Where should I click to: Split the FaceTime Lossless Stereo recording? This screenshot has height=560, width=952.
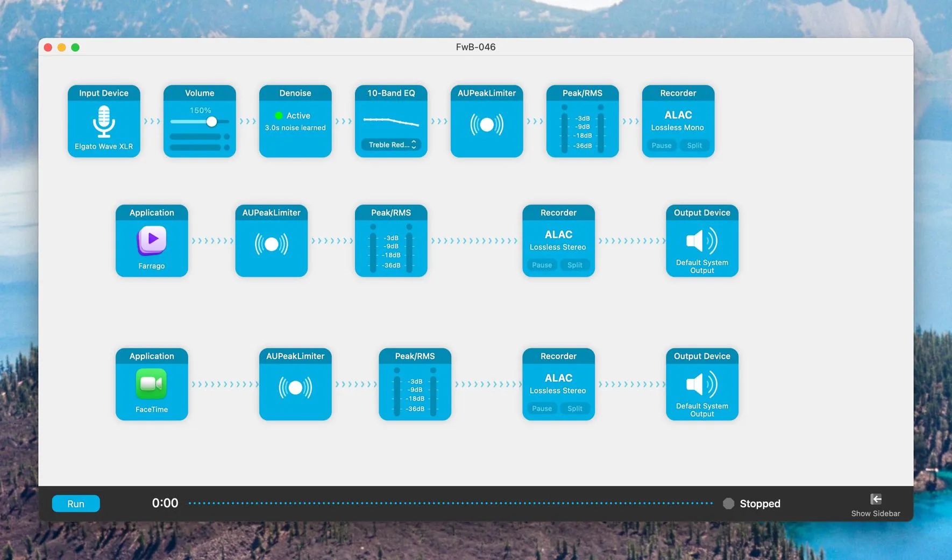coord(574,408)
